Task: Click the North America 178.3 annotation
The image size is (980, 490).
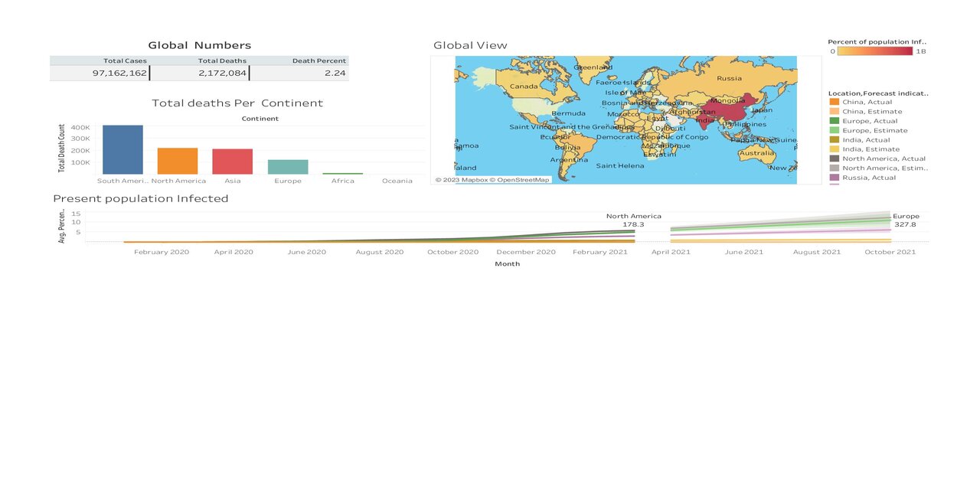Action: coord(635,220)
